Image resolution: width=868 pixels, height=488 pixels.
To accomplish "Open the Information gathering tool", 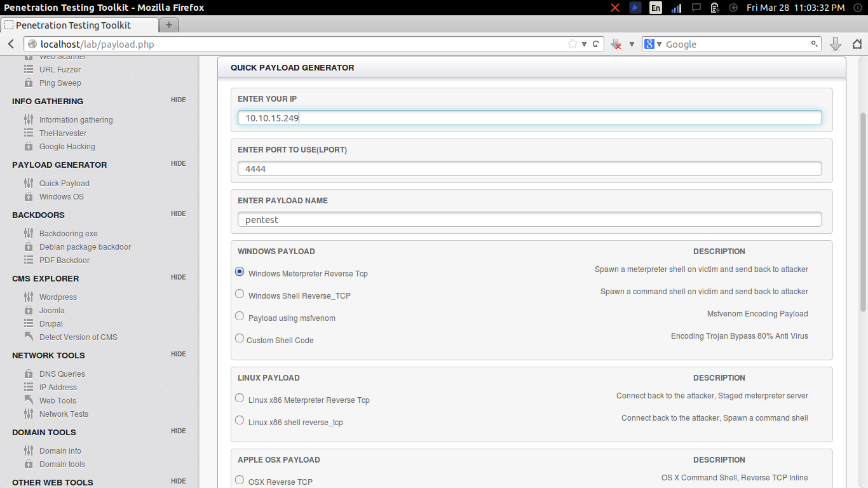I will tap(76, 119).
